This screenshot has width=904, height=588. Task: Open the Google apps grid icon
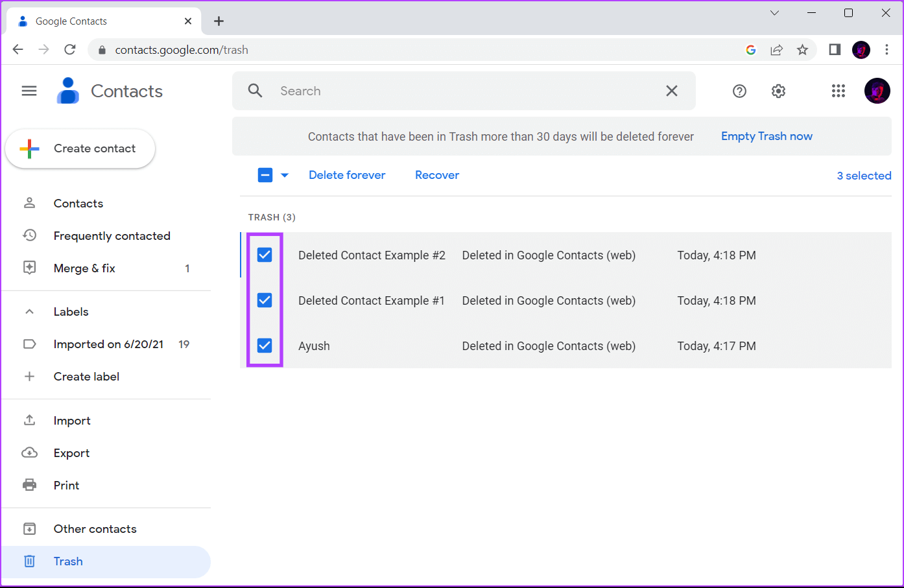pos(838,91)
